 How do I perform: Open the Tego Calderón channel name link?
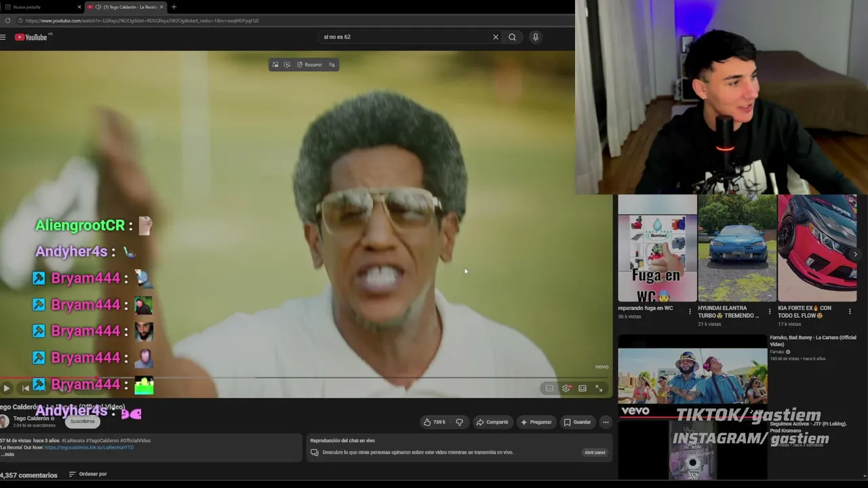[31, 419]
